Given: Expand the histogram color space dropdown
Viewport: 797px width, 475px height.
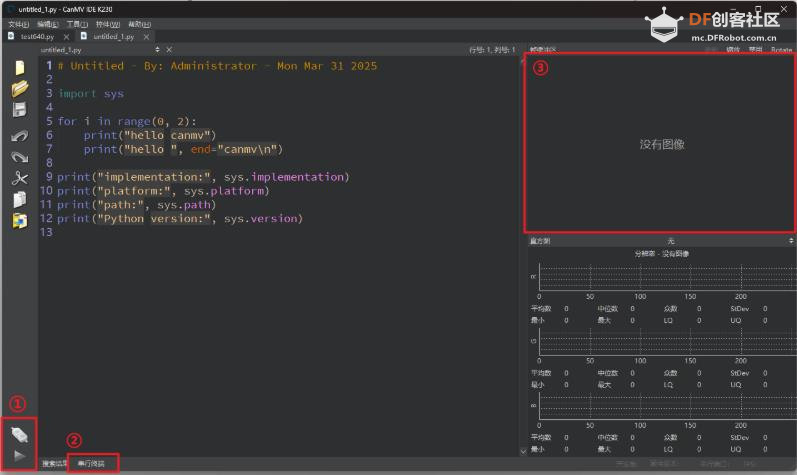Looking at the screenshot, I should coord(670,241).
